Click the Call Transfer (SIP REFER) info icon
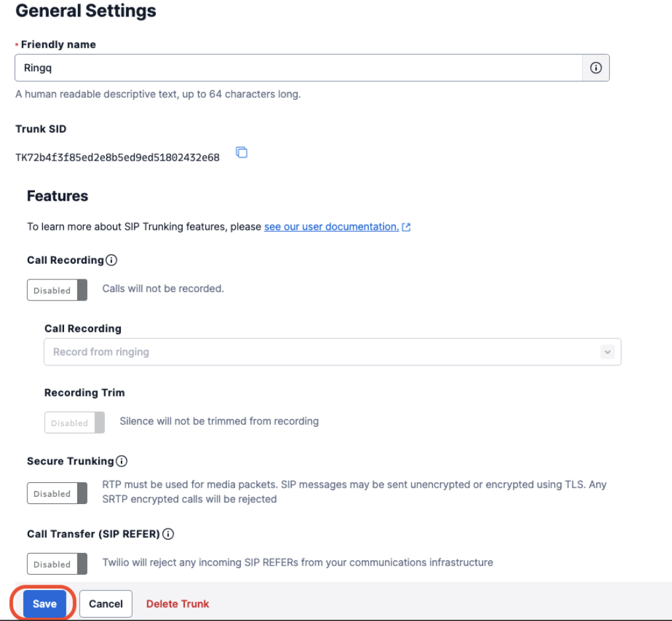The width and height of the screenshot is (672, 621). tap(168, 534)
